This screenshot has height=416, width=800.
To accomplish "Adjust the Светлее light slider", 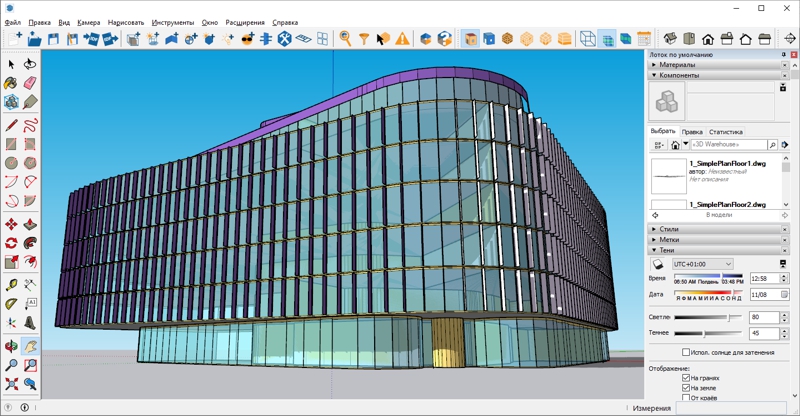I will click(708, 317).
